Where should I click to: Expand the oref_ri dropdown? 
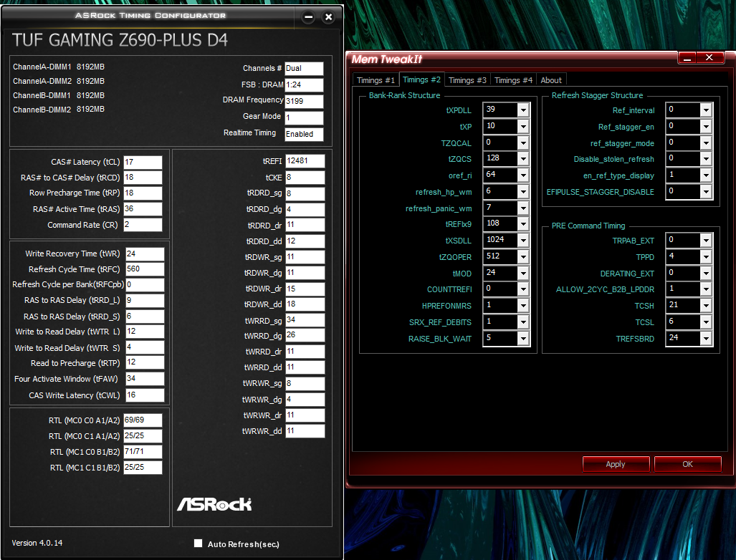523,175
